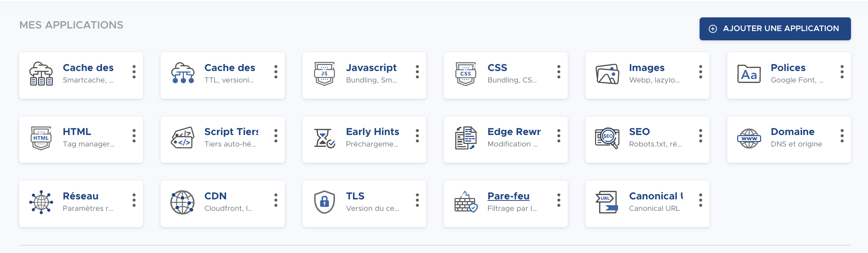Open the Script Tiers card three-dot menu
This screenshot has width=868, height=253.
[276, 136]
